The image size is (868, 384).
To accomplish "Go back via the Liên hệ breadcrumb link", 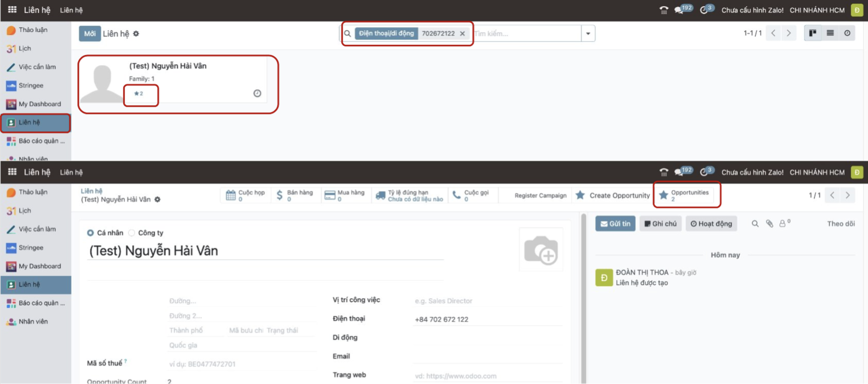I will (91, 191).
